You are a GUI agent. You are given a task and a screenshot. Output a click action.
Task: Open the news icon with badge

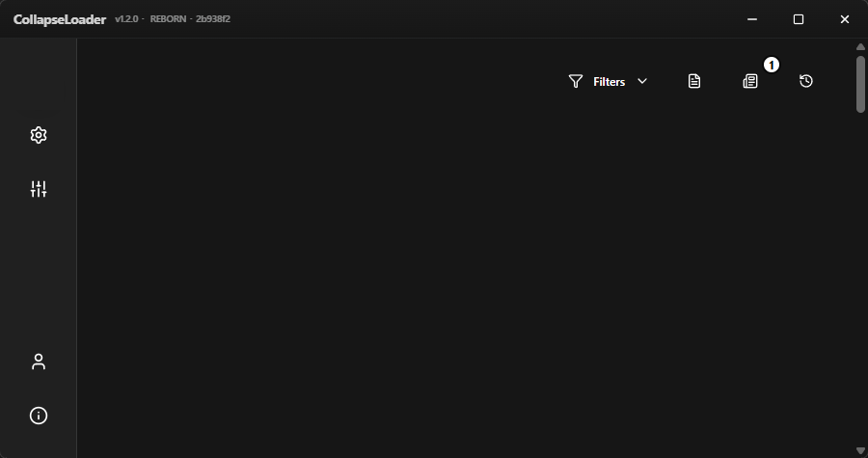750,81
